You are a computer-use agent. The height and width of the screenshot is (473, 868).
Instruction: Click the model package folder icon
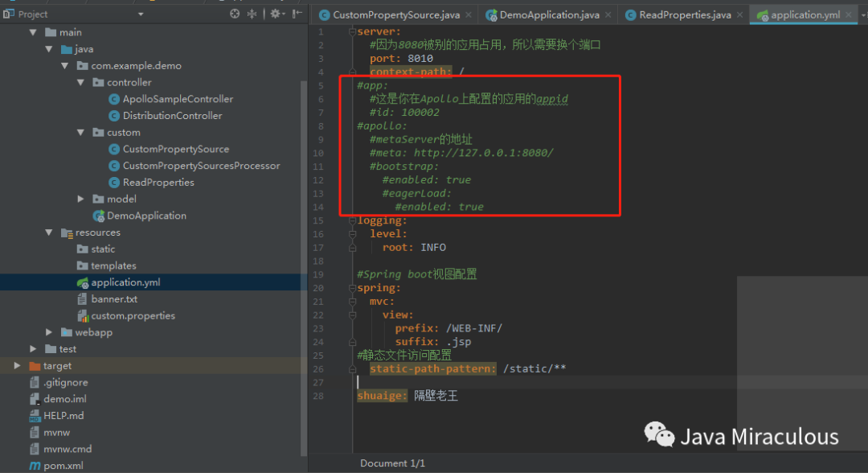(99, 199)
